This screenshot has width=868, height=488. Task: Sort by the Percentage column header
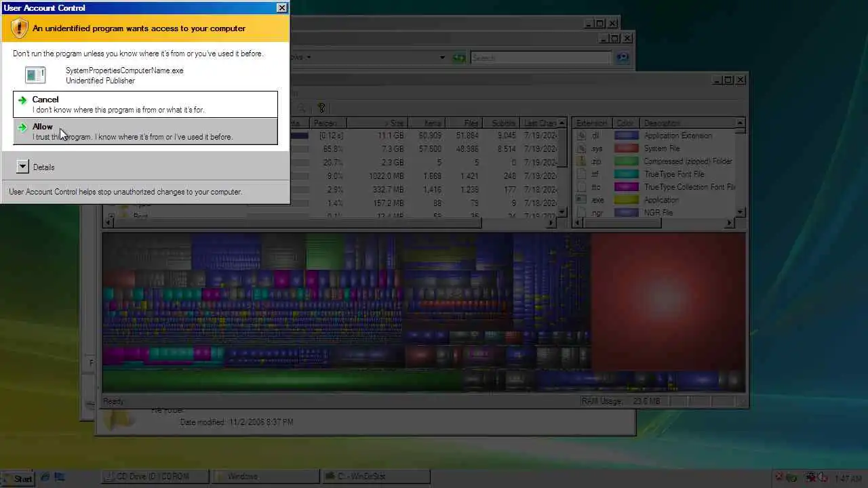tap(329, 123)
